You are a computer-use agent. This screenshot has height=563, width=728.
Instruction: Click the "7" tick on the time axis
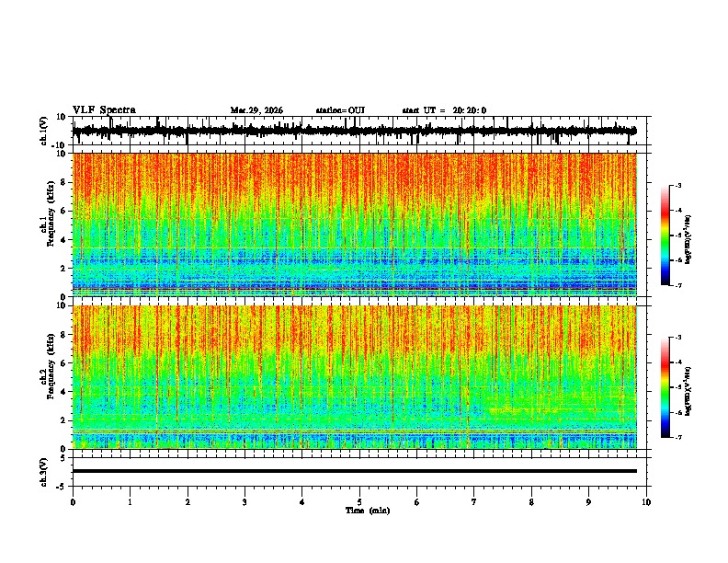point(474,502)
